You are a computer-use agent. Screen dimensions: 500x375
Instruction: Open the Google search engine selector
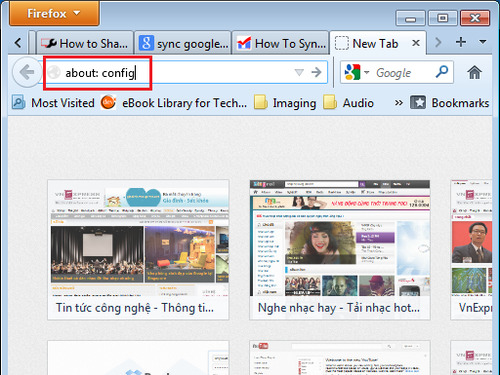(x=357, y=72)
